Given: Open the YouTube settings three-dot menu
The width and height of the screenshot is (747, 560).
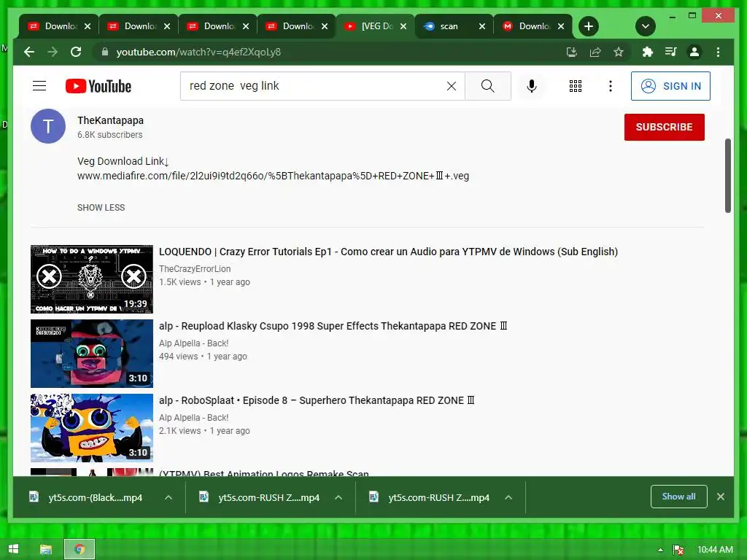Looking at the screenshot, I should point(611,86).
